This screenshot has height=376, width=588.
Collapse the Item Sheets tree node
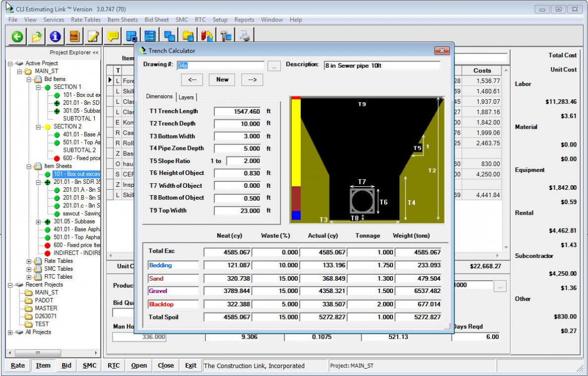[x=29, y=166]
